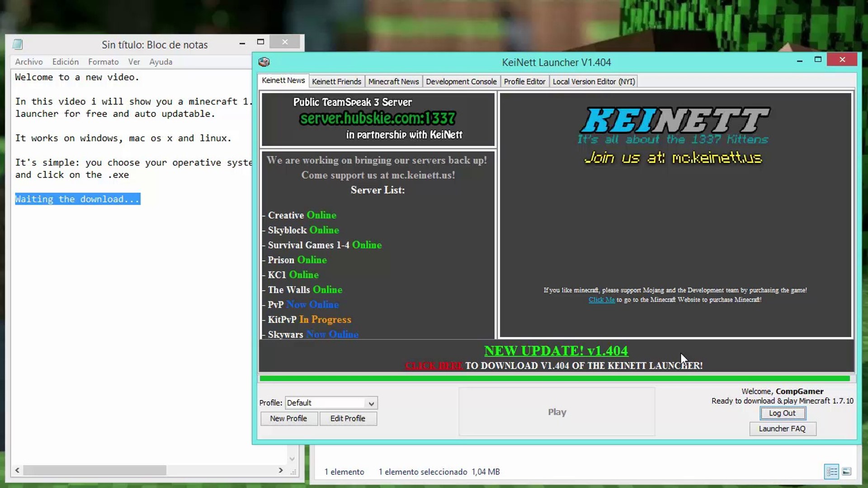Click the New Profile button

tap(288, 418)
